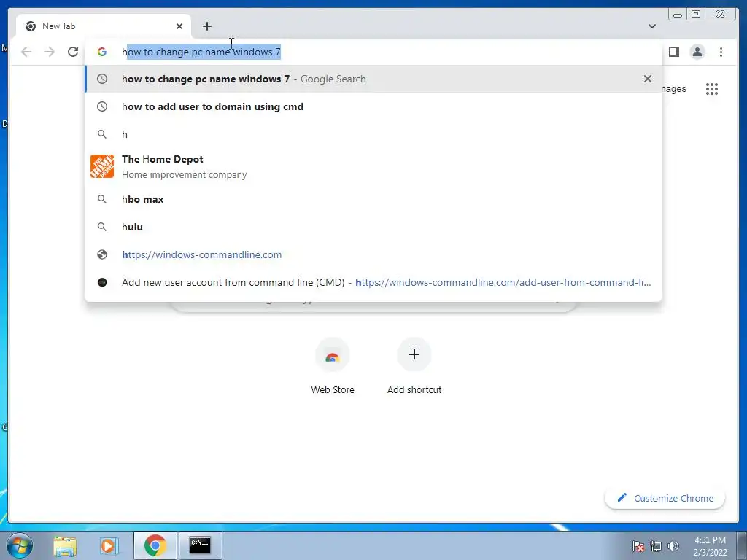
Task: Open a new tab with plus button
Action: pyautogui.click(x=206, y=26)
